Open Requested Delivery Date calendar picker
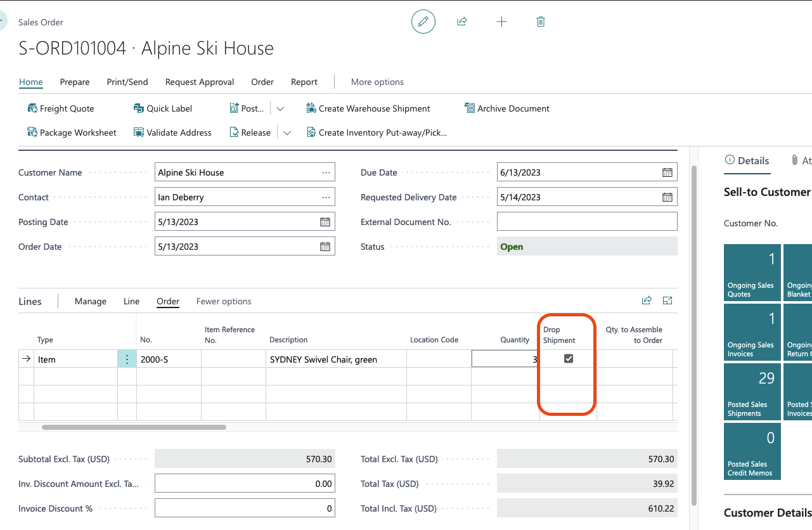Screen dimensions: 812x530 click(x=667, y=197)
